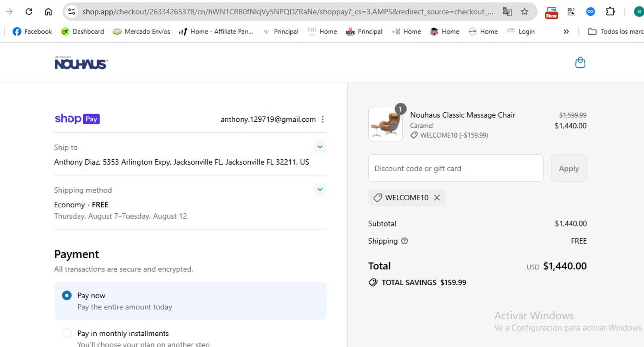This screenshot has width=644, height=347.
Task: Open the QR code extension icon
Action: click(571, 12)
